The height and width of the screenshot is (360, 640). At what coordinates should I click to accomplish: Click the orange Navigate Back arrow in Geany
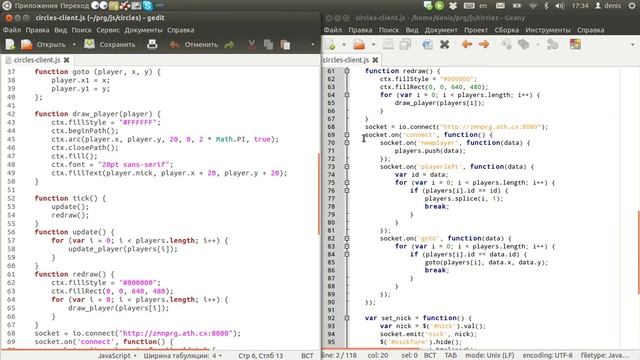tap(467, 44)
